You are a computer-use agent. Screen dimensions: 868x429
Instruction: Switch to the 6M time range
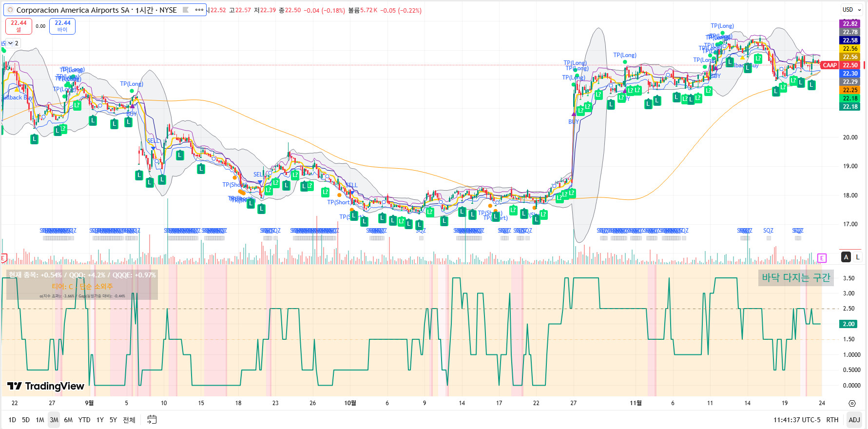(68, 420)
